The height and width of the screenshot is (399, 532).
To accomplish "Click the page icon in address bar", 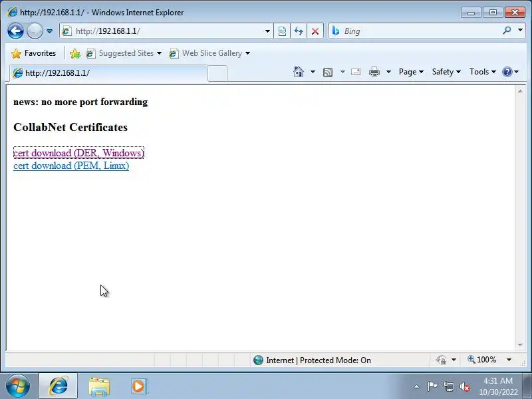I will [67, 31].
